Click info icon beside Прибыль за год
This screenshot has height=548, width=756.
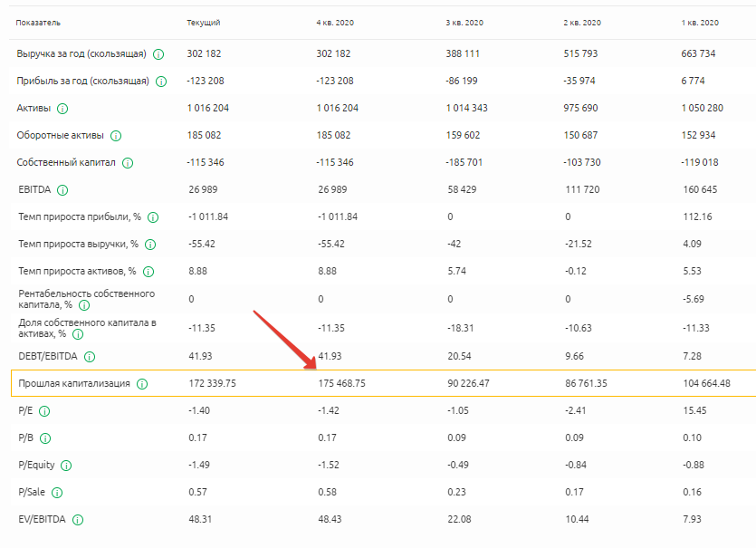point(161,82)
